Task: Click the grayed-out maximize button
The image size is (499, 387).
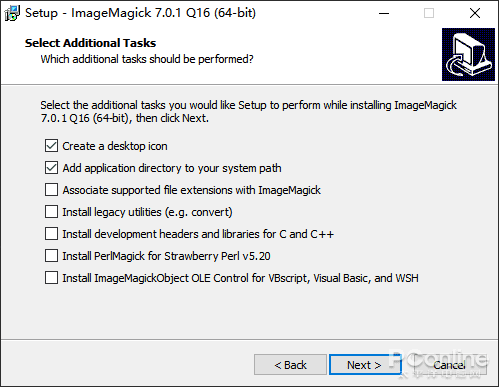Action: pyautogui.click(x=429, y=13)
